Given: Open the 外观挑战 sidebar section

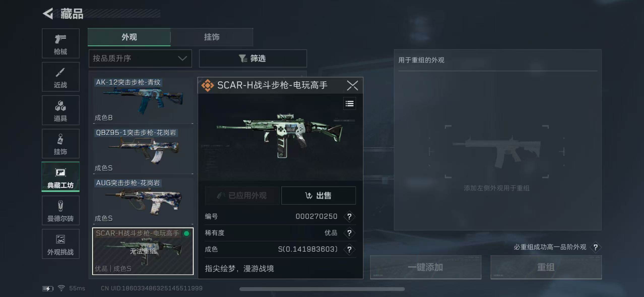Looking at the screenshot, I should click(60, 244).
